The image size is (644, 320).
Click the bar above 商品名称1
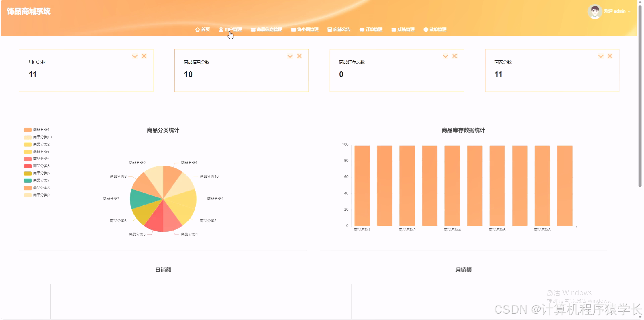pos(362,185)
